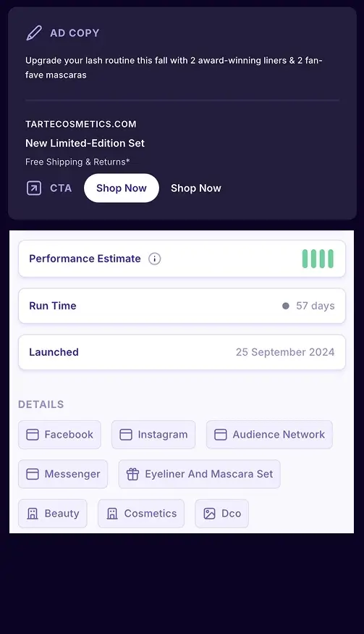This screenshot has width=364, height=634.
Task: Open the Performance Estimate info icon
Action: tap(154, 259)
